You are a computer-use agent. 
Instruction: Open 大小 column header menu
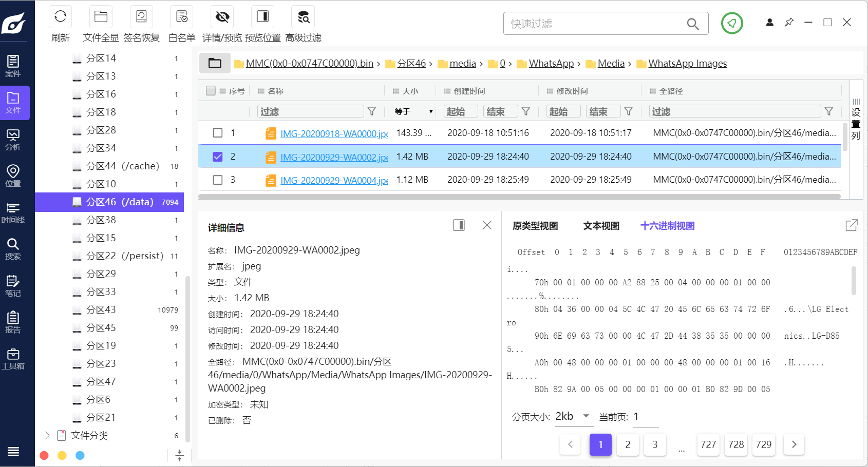(x=396, y=91)
